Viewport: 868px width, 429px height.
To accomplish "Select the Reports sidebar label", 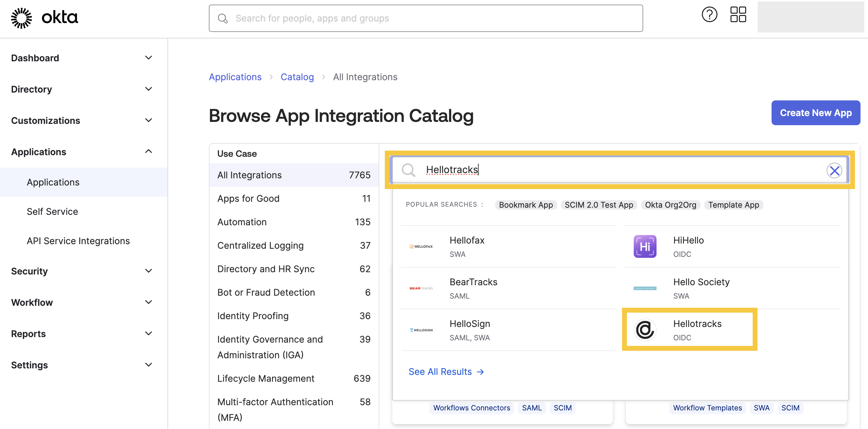I will point(28,334).
